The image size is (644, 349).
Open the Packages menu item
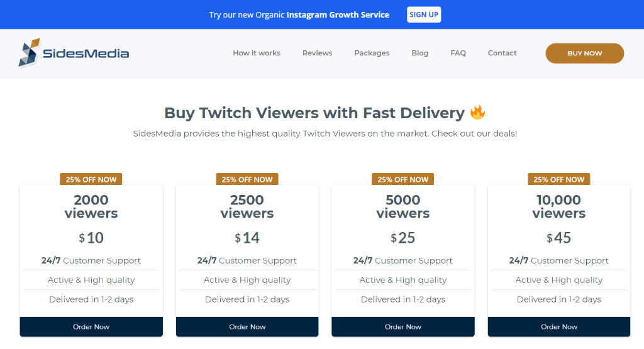(x=372, y=53)
